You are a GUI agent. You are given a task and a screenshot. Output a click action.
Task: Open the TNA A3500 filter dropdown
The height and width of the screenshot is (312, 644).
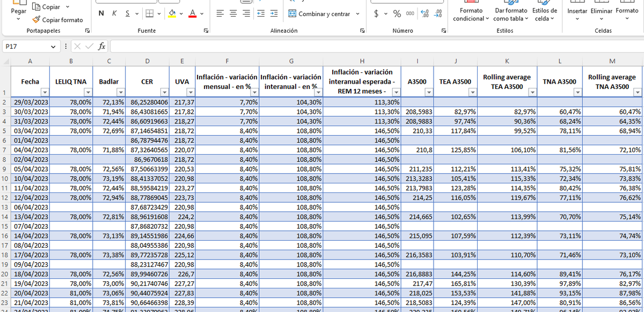577,92
